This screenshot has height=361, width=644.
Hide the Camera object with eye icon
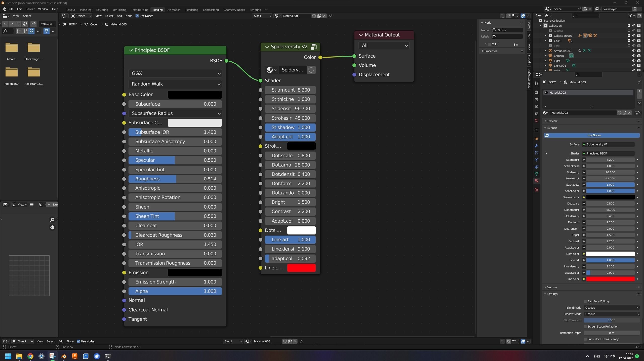(634, 56)
